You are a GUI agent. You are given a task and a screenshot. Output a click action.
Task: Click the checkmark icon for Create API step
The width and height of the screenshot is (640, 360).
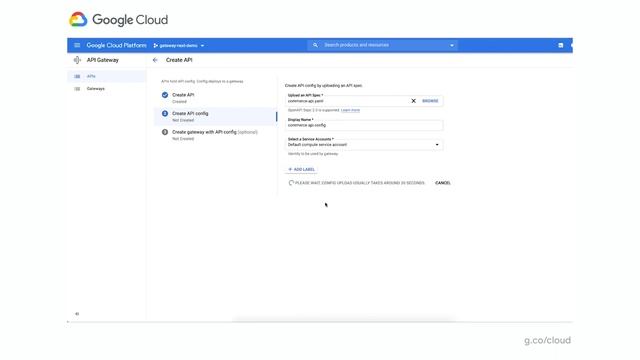coord(165,95)
